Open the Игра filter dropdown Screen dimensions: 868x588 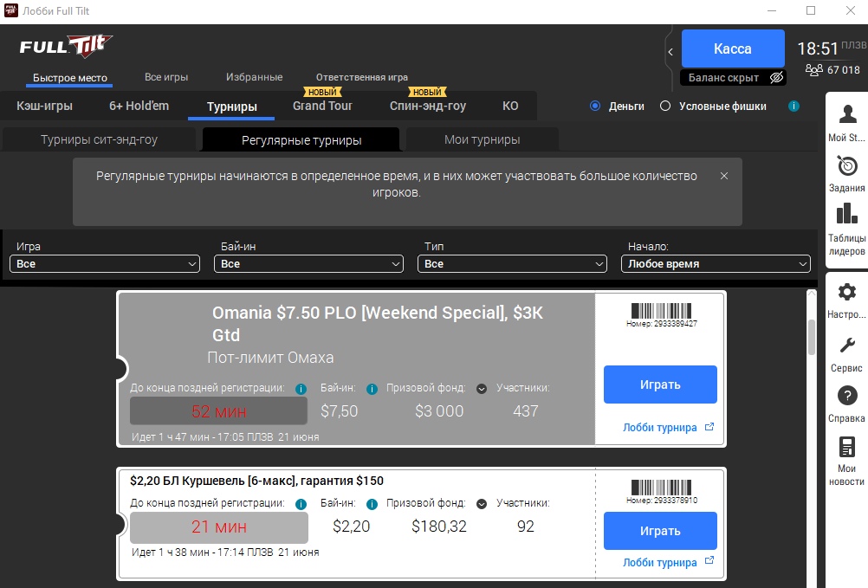pos(105,264)
